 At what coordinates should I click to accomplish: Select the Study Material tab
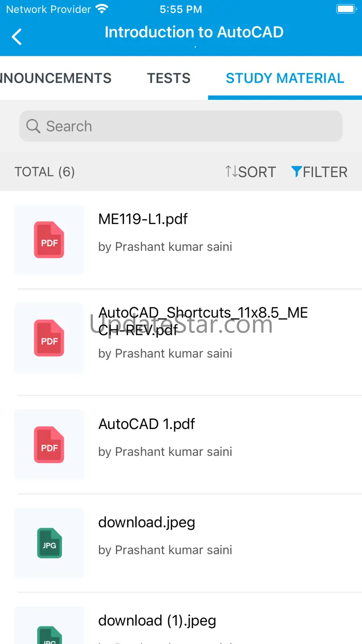[x=284, y=78]
